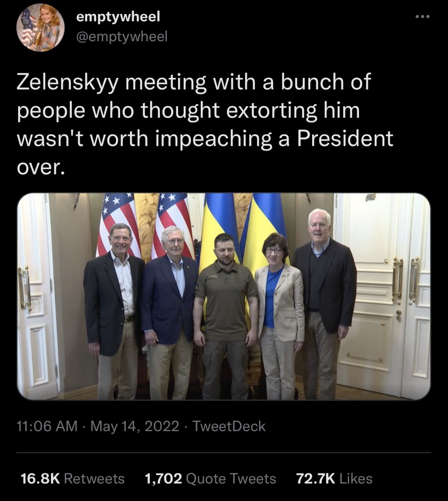View the 16.8K Retweets list

click(73, 478)
